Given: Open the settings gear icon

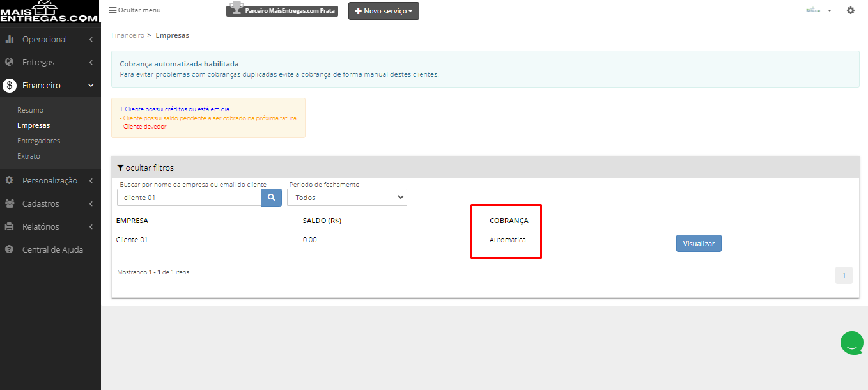Looking at the screenshot, I should (850, 10).
